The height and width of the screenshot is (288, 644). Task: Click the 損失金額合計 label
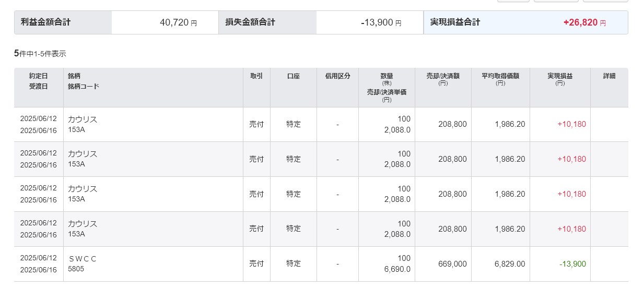pyautogui.click(x=250, y=22)
